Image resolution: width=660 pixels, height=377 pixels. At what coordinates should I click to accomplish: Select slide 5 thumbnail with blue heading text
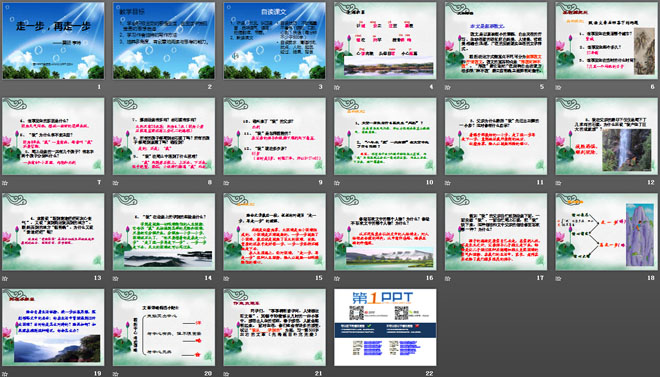(x=496, y=40)
